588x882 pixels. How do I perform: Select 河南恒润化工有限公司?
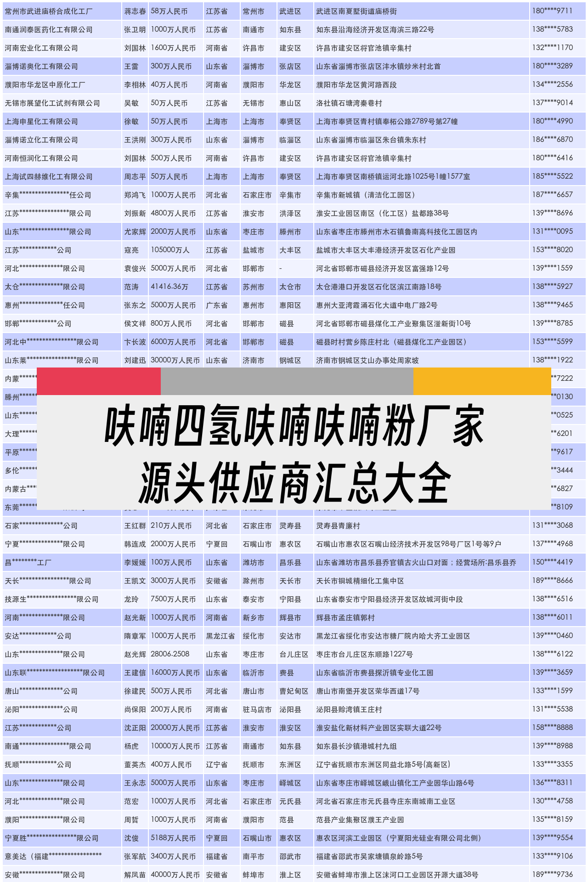point(41,158)
